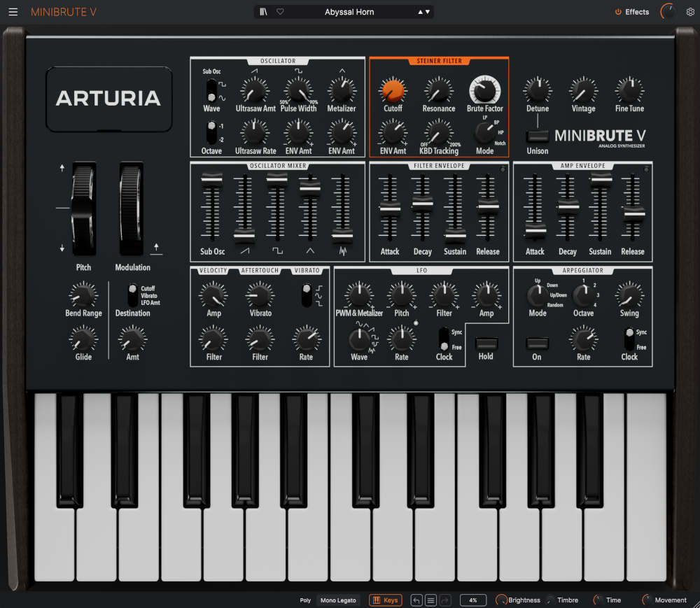700x608 pixels.
Task: Select the previous preset with the up arrow
Action: click(x=420, y=11)
